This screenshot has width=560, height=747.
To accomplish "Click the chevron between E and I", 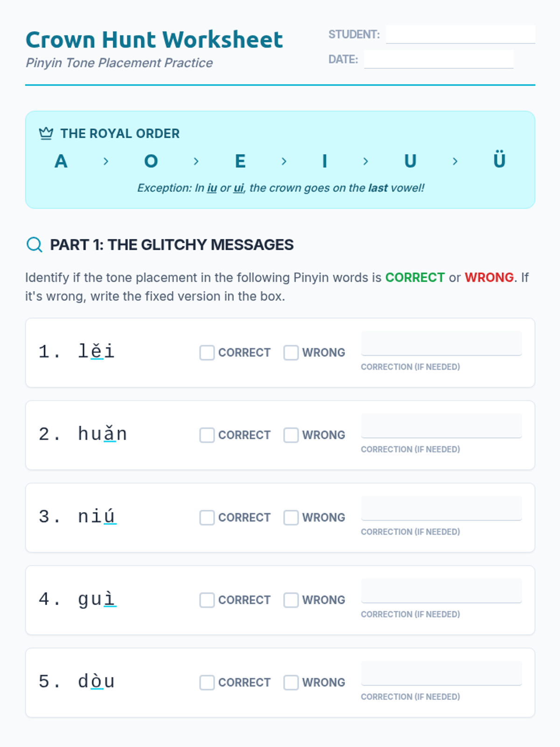I will [284, 162].
